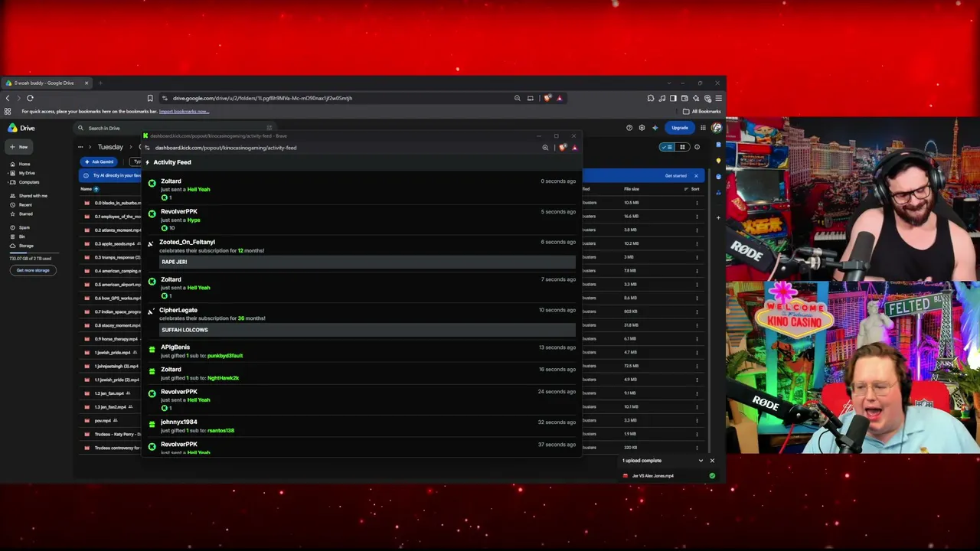Toggle Name column sort direction arrow
The height and width of the screenshot is (551, 980).
96,189
